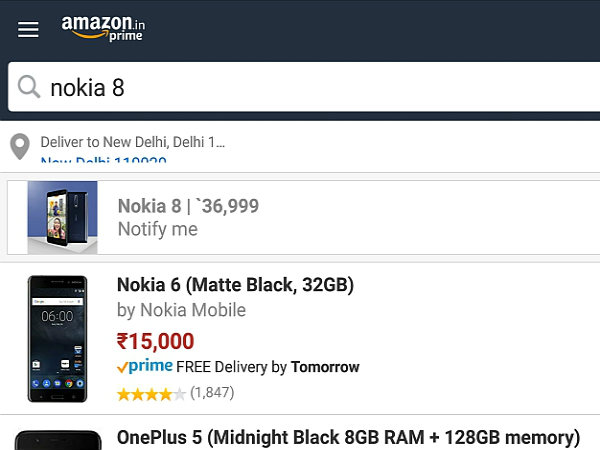Click the FREE Delivery by Tomorrow text
The image size is (600, 450).
point(267,367)
